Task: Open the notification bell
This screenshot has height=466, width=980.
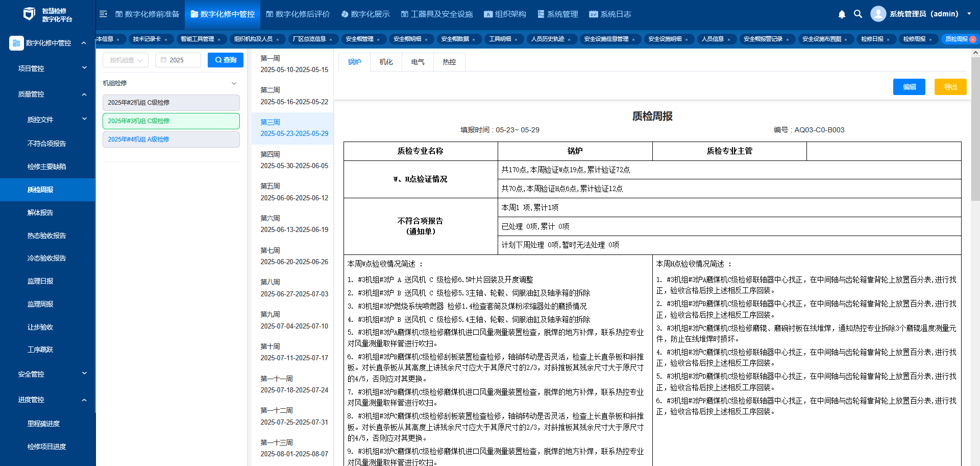Action: [x=842, y=14]
